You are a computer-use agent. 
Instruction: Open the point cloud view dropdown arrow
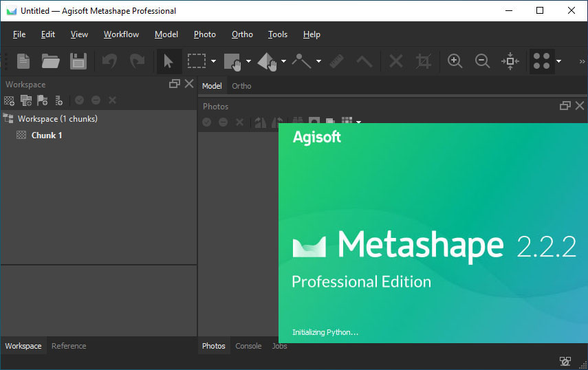point(558,61)
